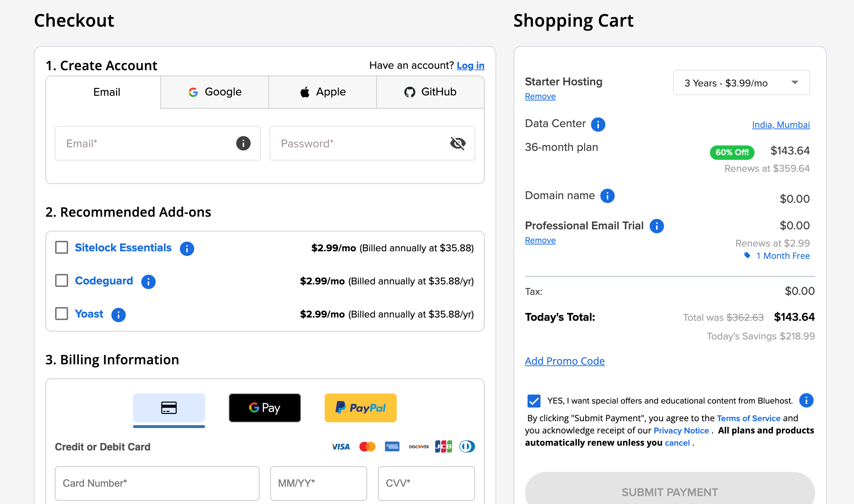The height and width of the screenshot is (504, 854).
Task: Show info for Sitelock Essentials add-on
Action: click(x=187, y=248)
